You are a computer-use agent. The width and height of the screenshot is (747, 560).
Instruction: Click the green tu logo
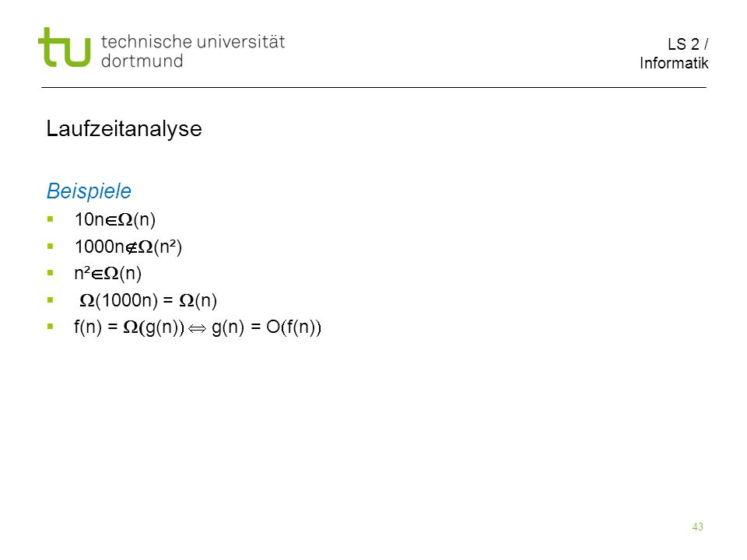point(65,47)
